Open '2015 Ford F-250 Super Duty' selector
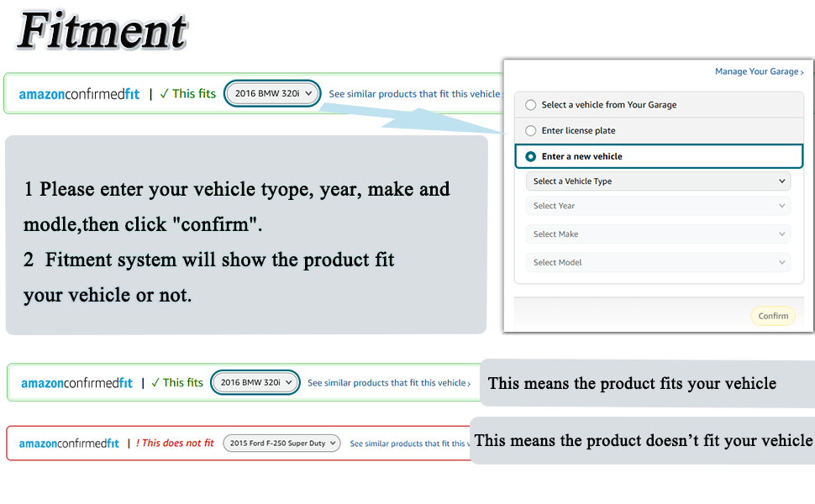815x504 pixels. tap(281, 444)
